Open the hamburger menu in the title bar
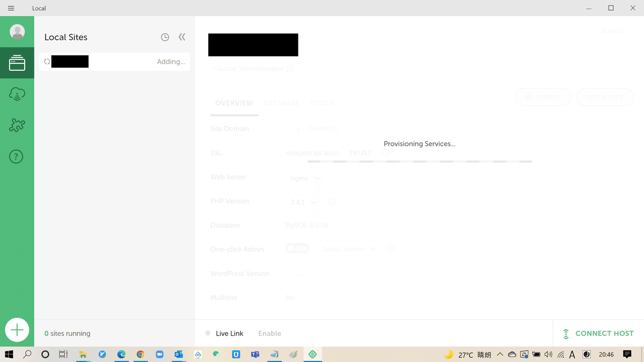This screenshot has width=644, height=362. 11,8
